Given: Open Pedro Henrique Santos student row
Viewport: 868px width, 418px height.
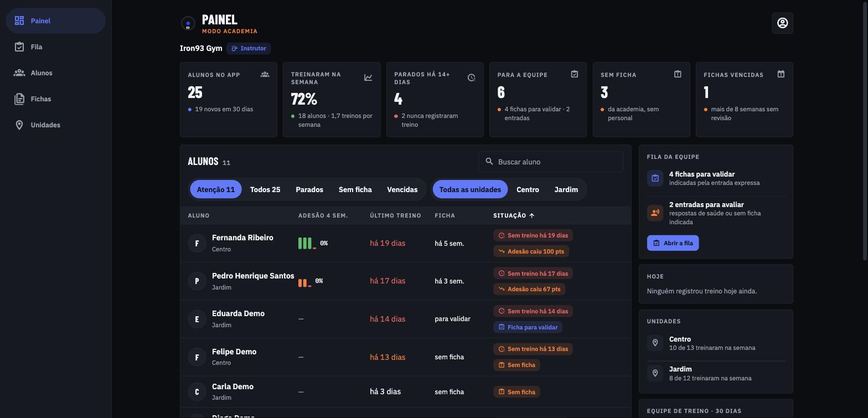Looking at the screenshot, I should [x=406, y=281].
